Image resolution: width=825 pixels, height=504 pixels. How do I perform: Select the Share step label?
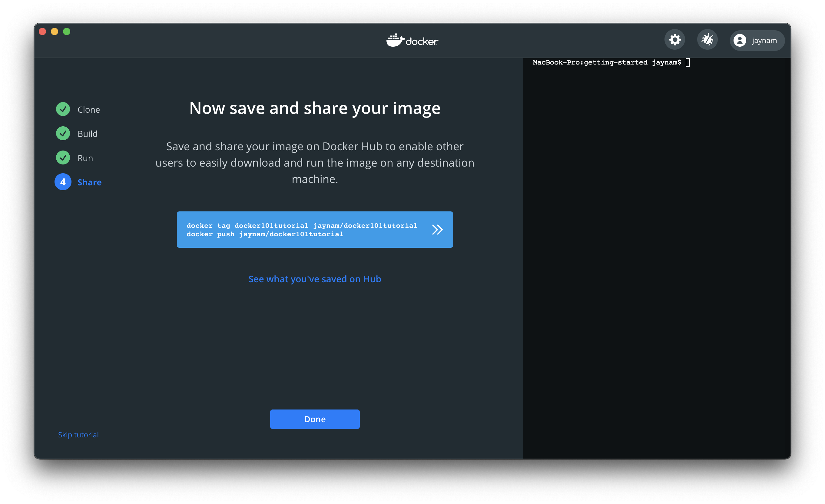click(x=89, y=182)
